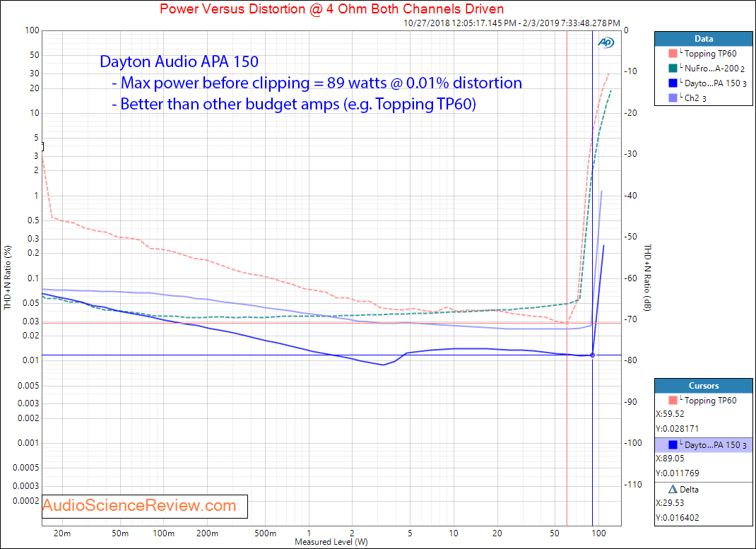Click cursor value X:89.05
Image resolution: width=756 pixels, height=549 pixels.
pos(671,459)
